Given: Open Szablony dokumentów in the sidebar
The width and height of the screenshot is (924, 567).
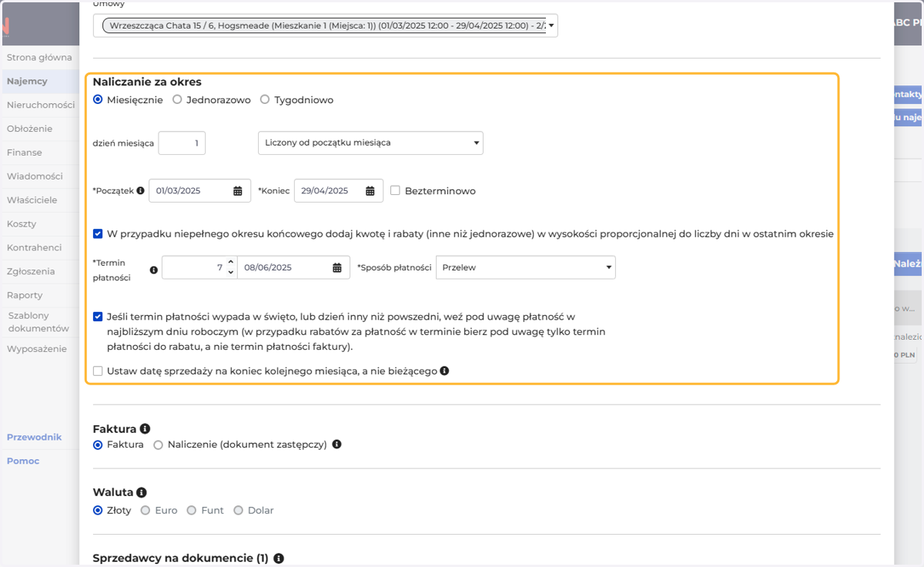Looking at the screenshot, I should [x=39, y=322].
